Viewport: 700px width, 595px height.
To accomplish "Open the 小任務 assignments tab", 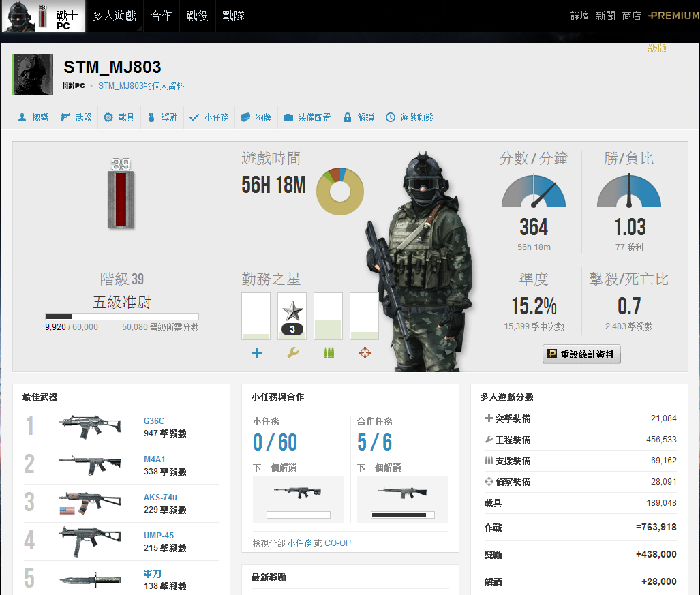I will point(209,117).
